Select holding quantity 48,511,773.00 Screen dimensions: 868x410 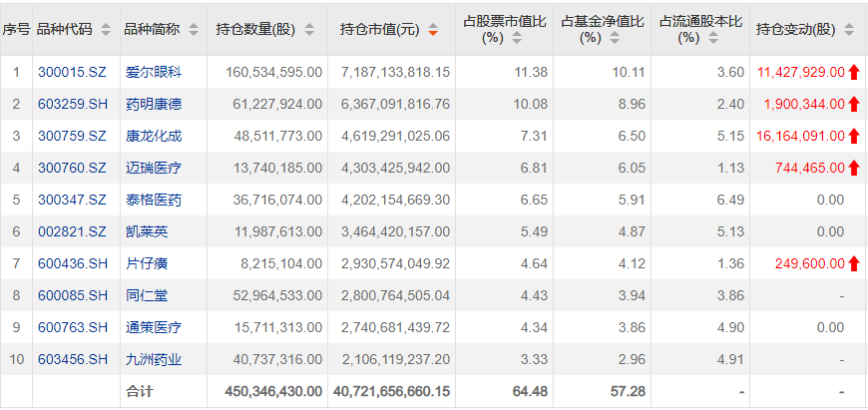click(277, 136)
